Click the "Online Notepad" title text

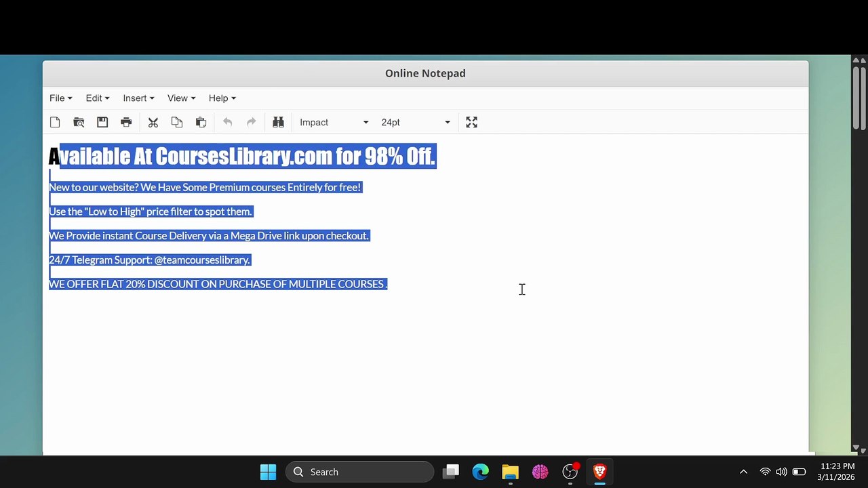point(425,73)
